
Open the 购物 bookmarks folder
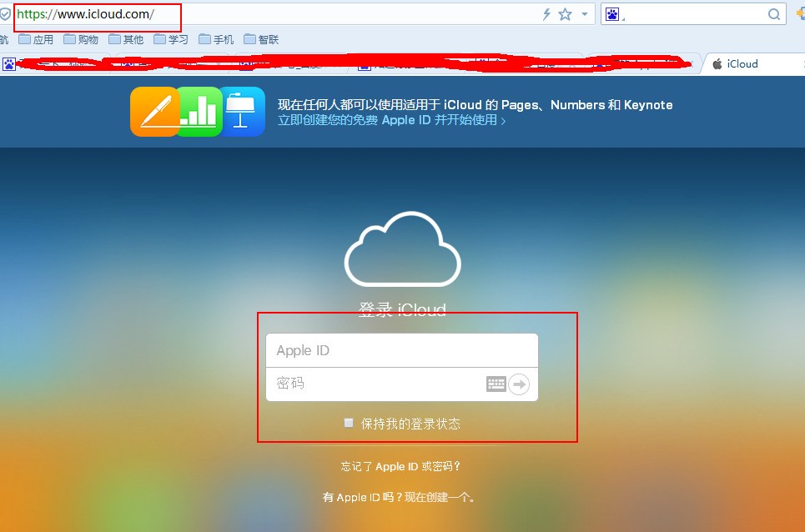pyautogui.click(x=81, y=39)
